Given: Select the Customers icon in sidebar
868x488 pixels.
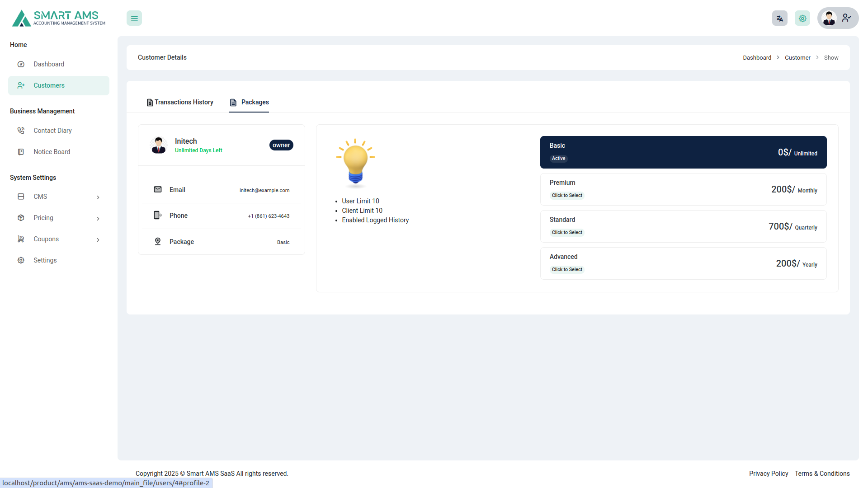Looking at the screenshot, I should (21, 85).
